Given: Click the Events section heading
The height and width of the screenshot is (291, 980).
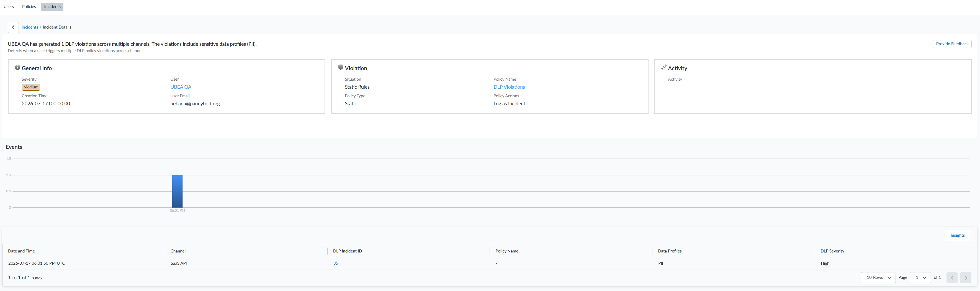Looking at the screenshot, I should pos(14,147).
